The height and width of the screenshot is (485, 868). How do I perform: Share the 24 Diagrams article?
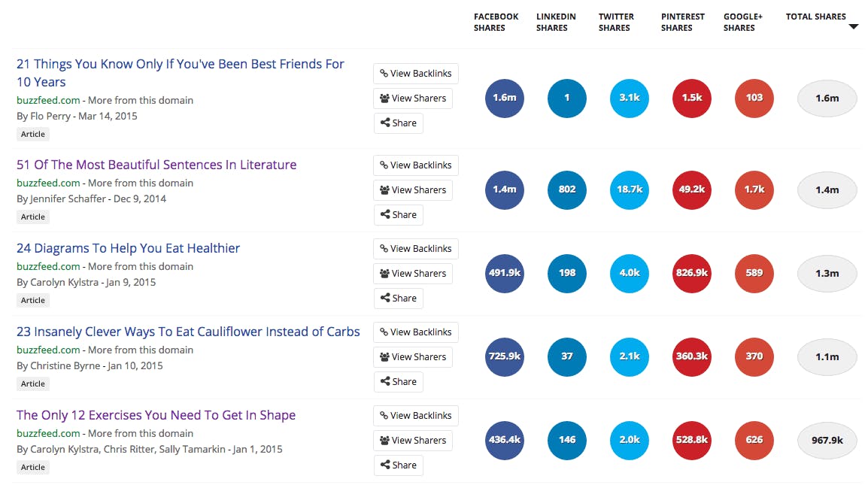398,299
